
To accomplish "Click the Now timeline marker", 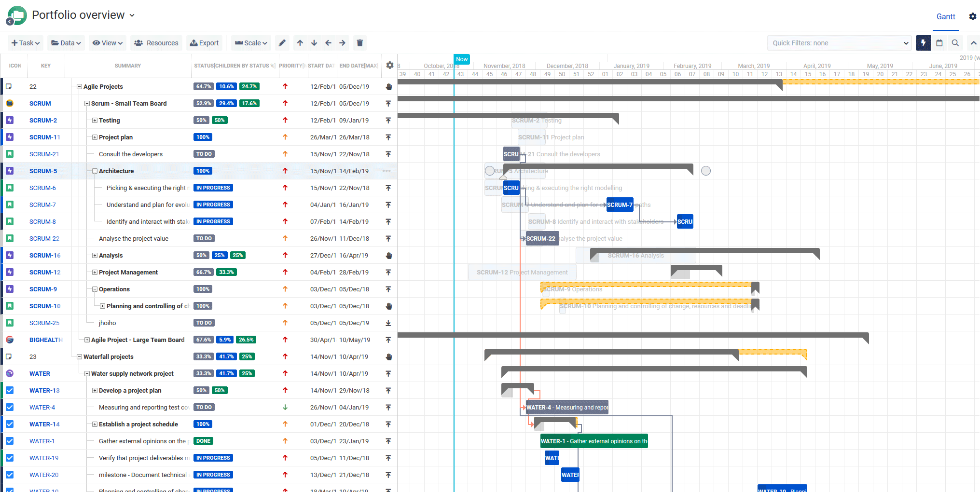I will (462, 59).
